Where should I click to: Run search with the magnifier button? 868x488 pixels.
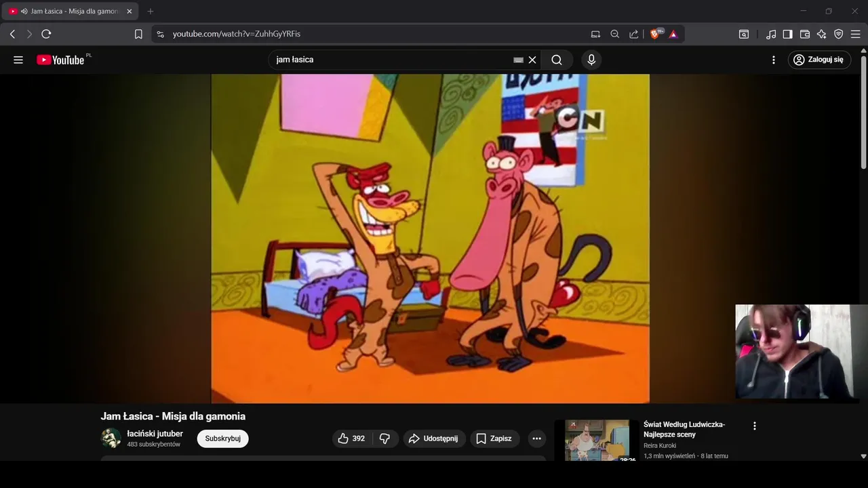pos(557,60)
